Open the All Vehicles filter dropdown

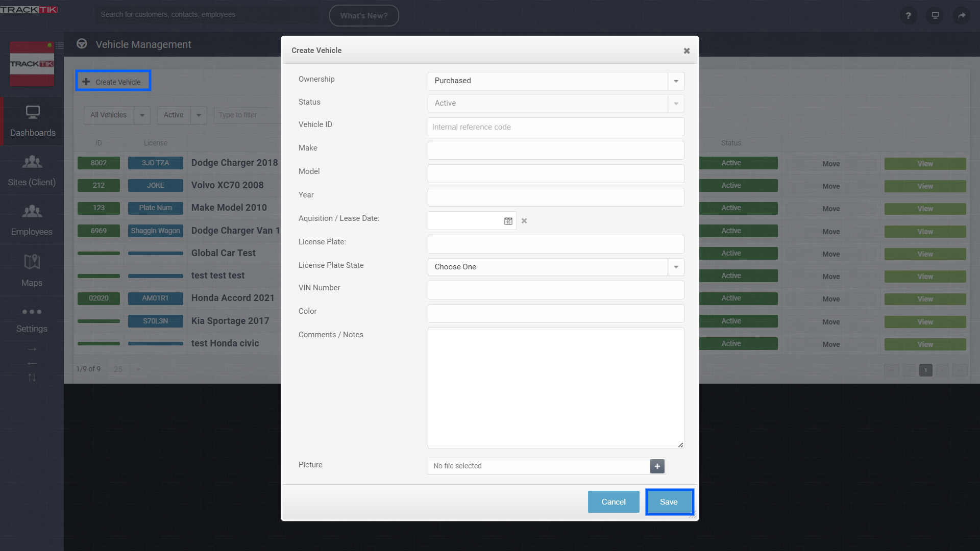(142, 115)
